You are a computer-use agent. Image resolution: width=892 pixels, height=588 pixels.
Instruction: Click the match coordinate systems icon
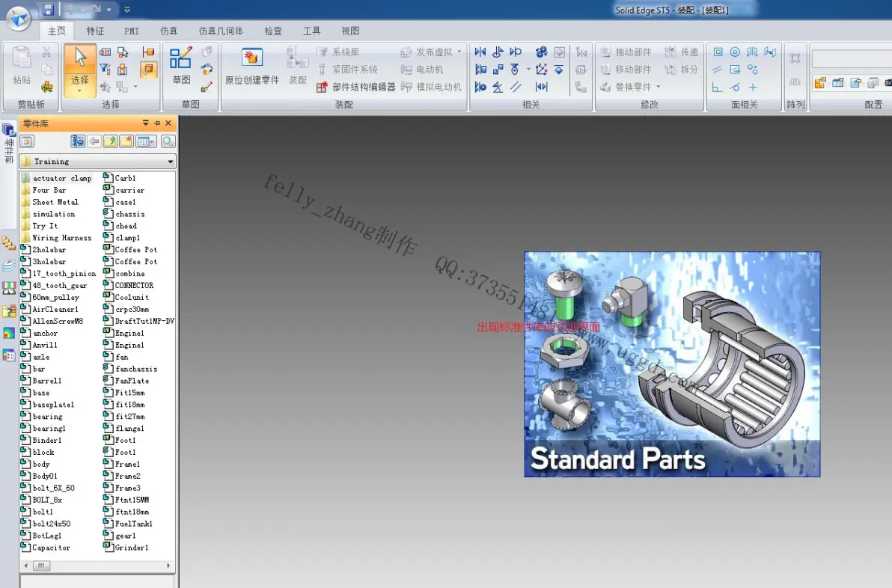click(x=542, y=70)
